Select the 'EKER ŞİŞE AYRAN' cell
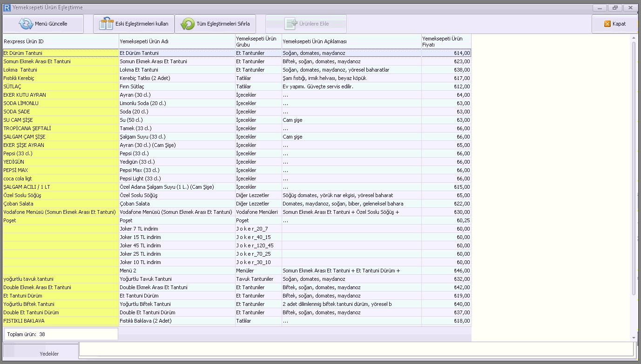The height and width of the screenshot is (364, 641). pyautogui.click(x=61, y=145)
